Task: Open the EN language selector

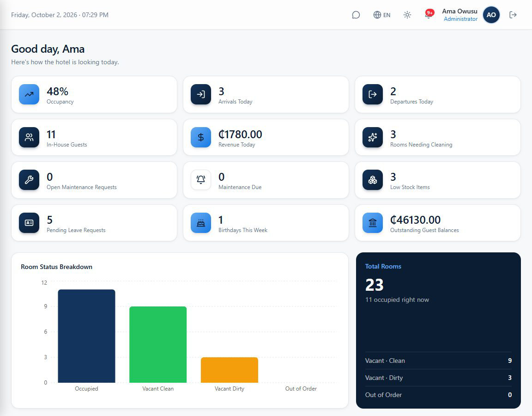Action: point(382,15)
